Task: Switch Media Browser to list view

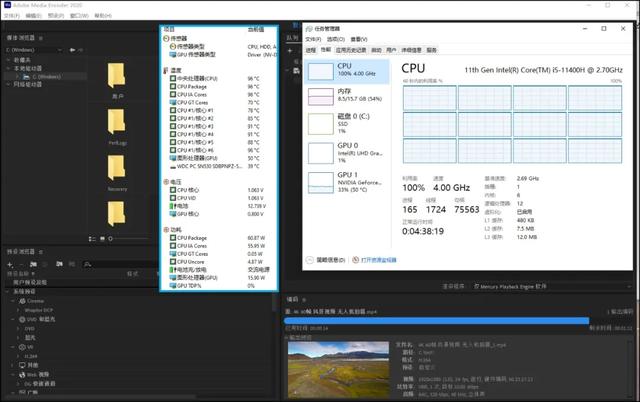Action: pyautogui.click(x=92, y=239)
